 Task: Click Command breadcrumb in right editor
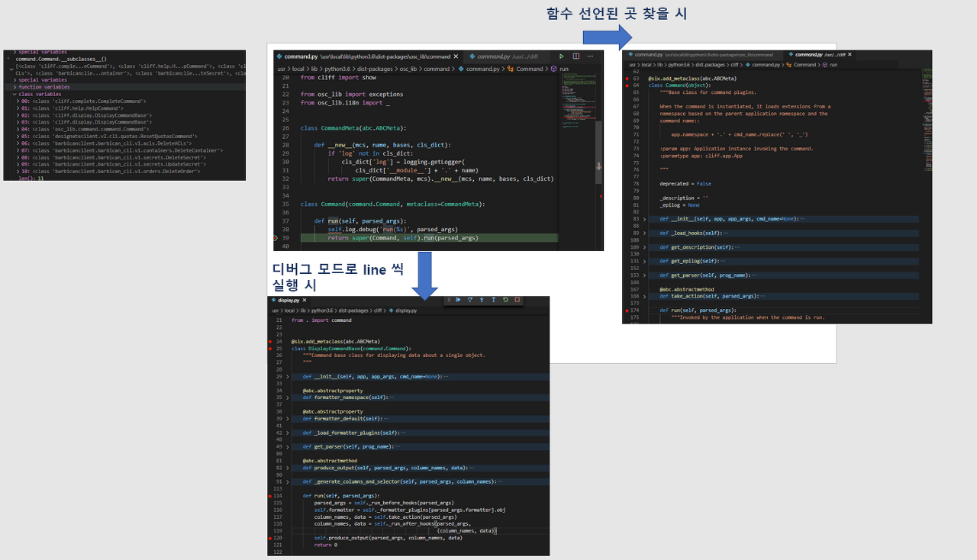coord(804,65)
